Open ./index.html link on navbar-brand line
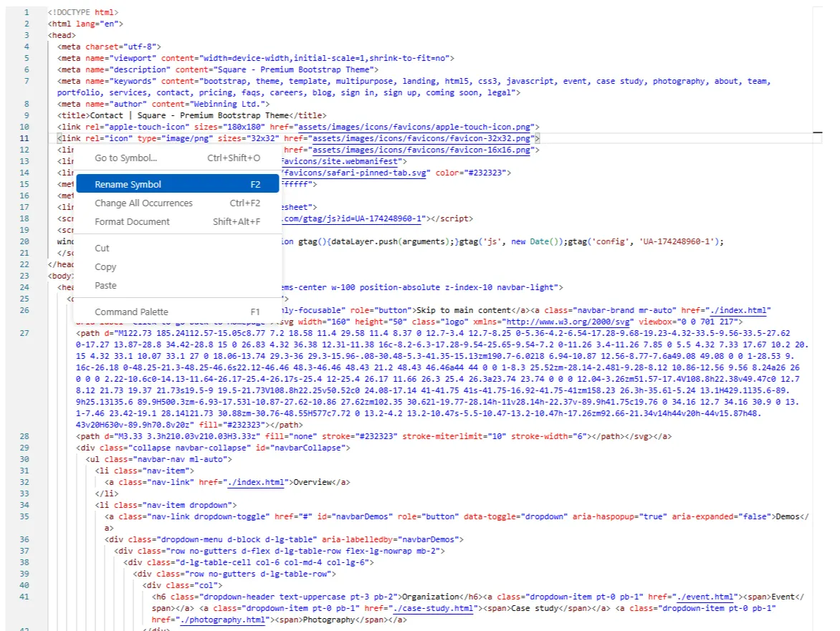This screenshot has height=631, width=840. [738, 310]
